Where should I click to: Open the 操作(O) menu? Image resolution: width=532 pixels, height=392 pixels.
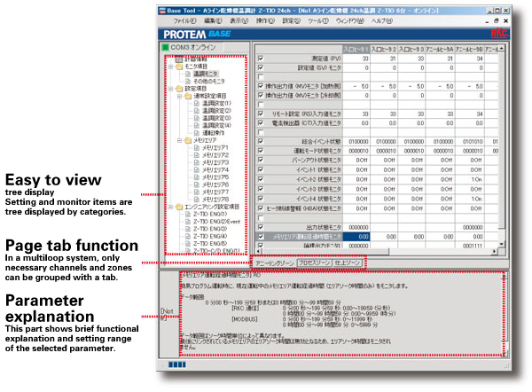[x=265, y=21]
